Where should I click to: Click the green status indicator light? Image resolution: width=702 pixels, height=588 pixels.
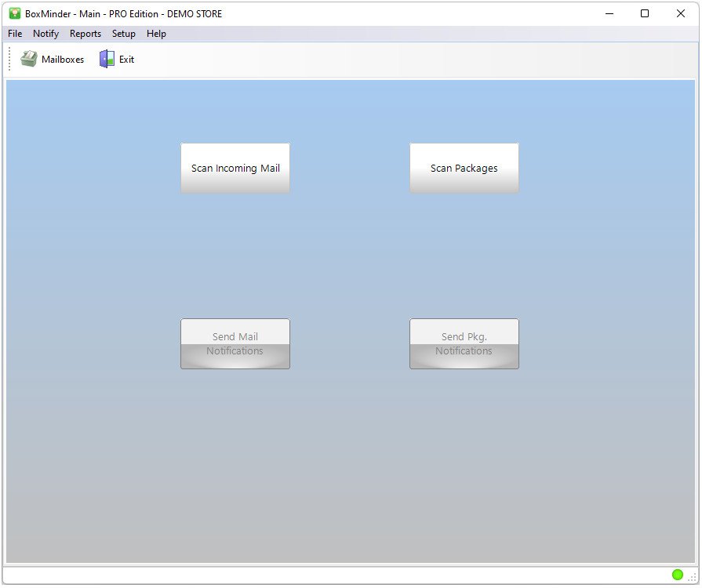[x=678, y=574]
